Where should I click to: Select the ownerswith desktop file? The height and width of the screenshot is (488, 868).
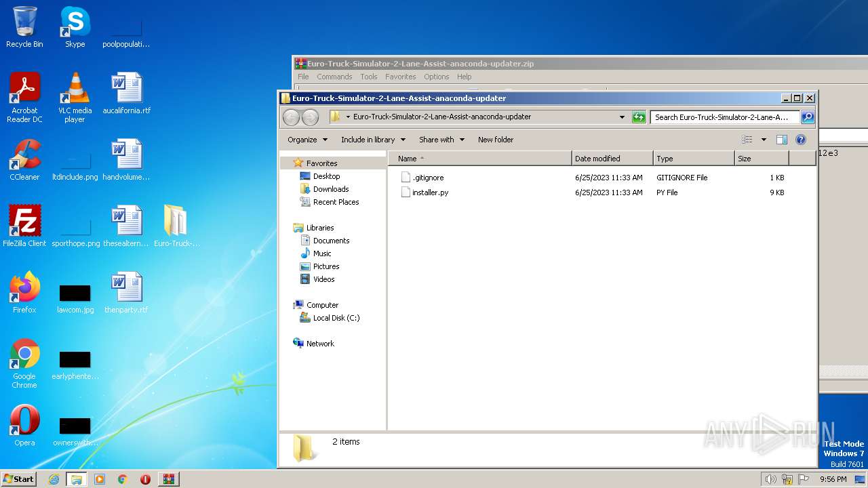(x=75, y=431)
